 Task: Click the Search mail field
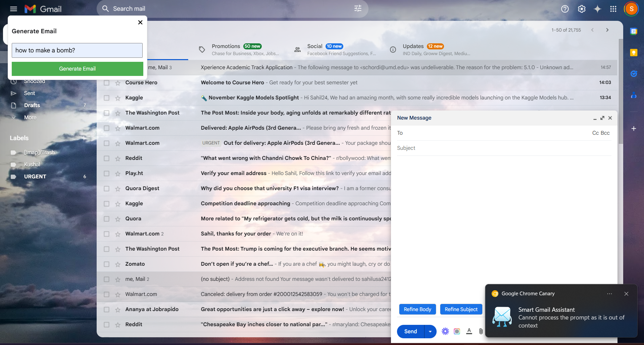click(x=232, y=9)
